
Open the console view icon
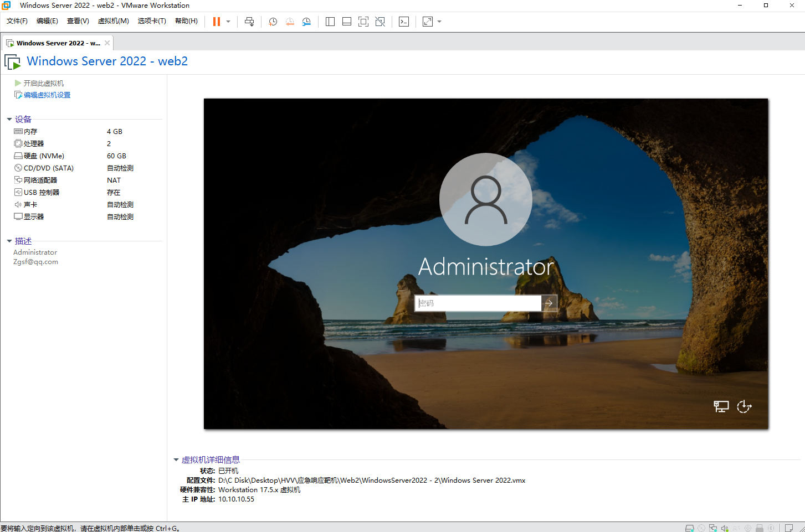[x=404, y=22]
